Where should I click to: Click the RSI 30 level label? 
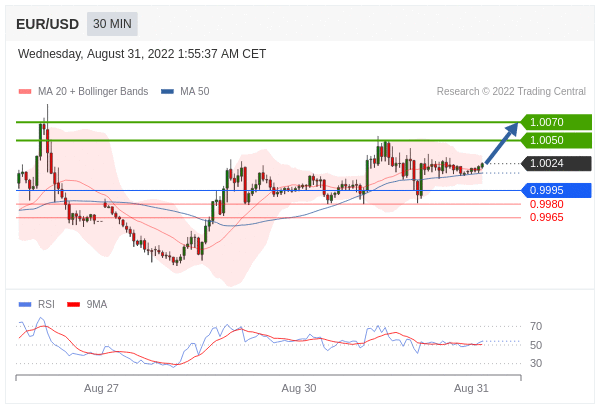click(536, 363)
